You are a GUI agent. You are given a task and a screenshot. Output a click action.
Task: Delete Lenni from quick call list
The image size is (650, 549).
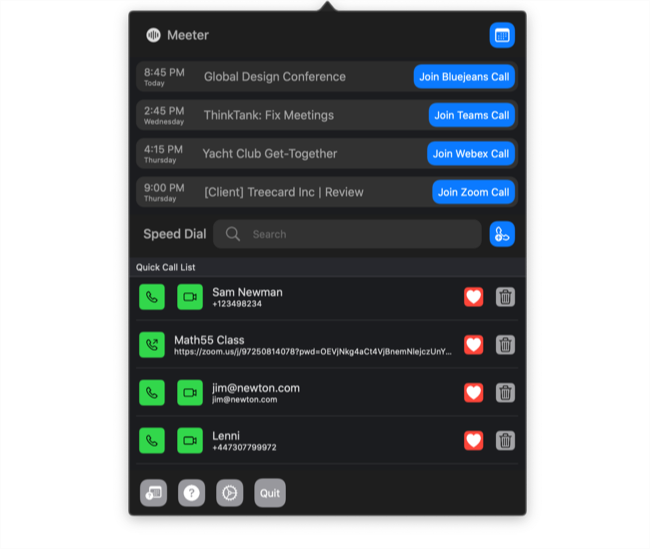[x=505, y=440]
